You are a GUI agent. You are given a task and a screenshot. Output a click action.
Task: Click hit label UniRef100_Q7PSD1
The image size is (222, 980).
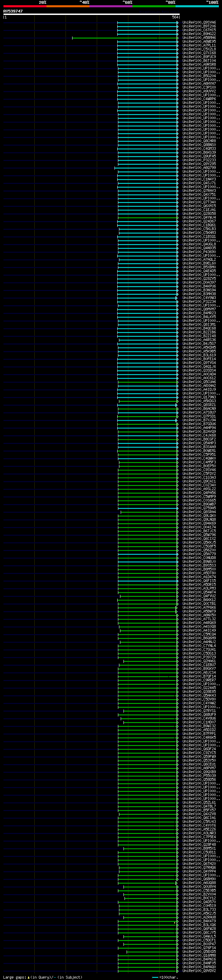tap(199, 416)
